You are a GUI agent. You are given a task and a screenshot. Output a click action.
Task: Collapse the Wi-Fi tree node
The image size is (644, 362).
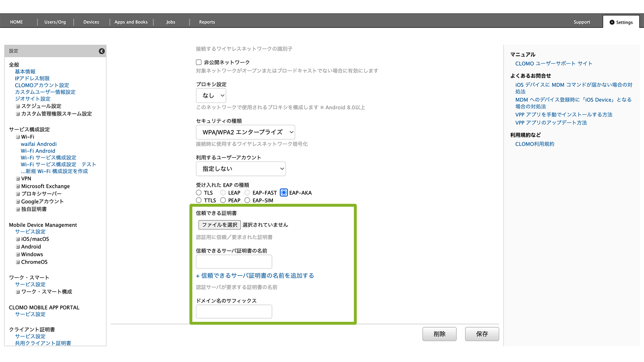coord(18,137)
